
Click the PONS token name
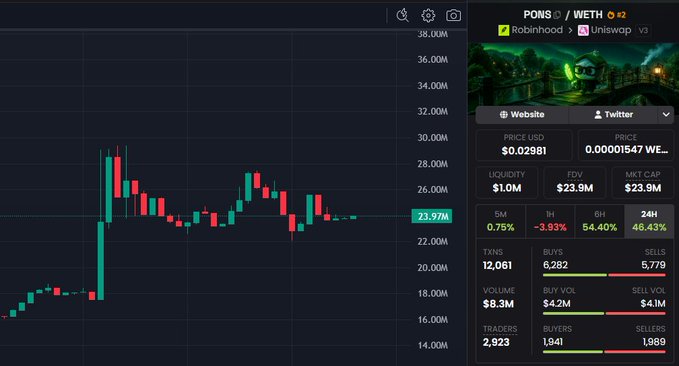537,15
